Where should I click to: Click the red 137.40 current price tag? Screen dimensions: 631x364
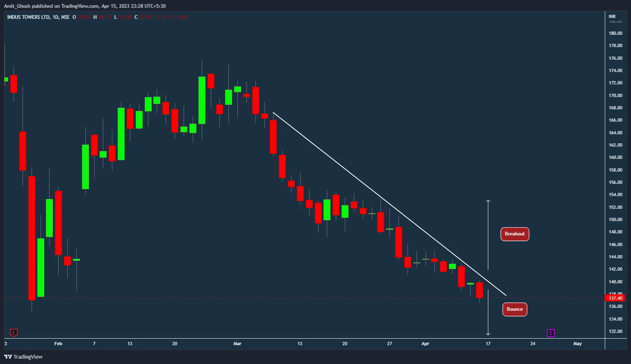[x=615, y=298]
